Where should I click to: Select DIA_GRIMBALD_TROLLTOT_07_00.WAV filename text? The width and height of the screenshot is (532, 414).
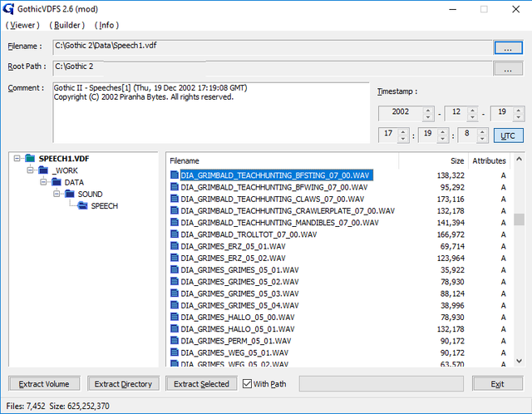point(249,234)
